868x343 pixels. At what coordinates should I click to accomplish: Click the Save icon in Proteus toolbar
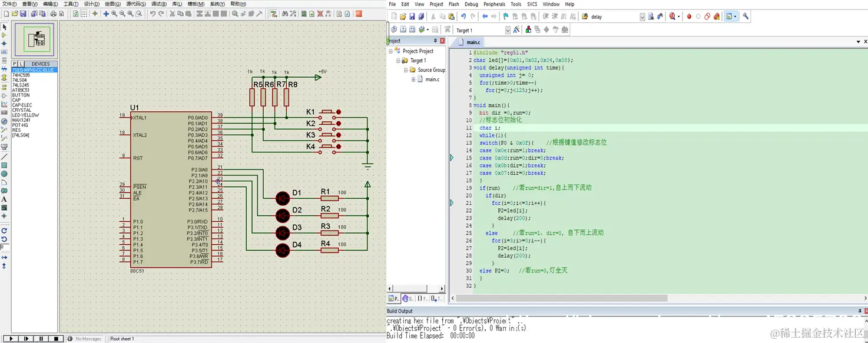click(x=23, y=14)
